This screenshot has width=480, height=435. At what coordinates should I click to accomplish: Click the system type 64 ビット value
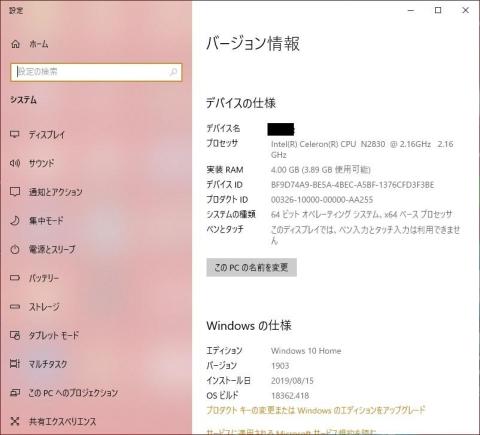[x=361, y=214]
